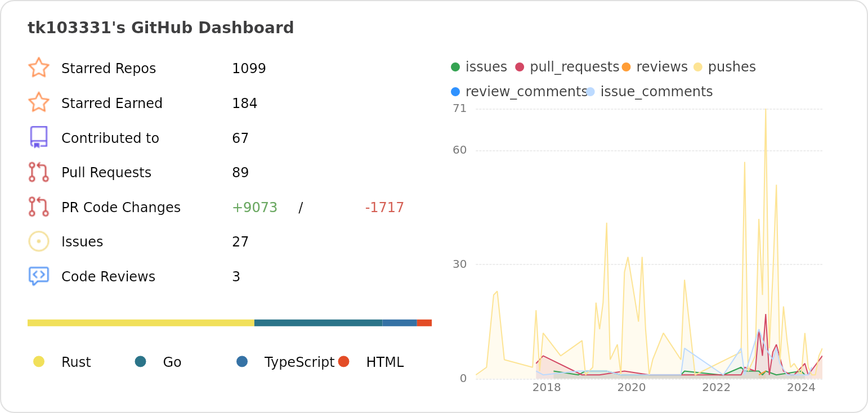Click the Go teal legend dot
The image size is (868, 413).
click(141, 361)
